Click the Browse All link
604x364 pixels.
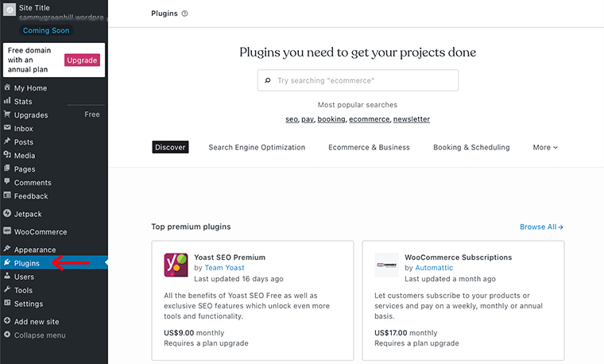coord(541,227)
